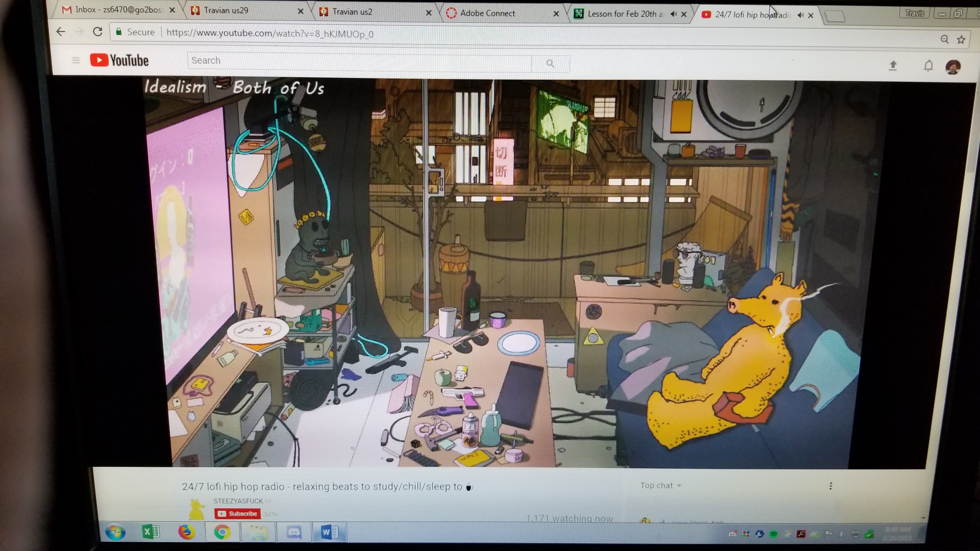Click the STEEZYASFUCK channel avatar
The image size is (980, 551).
(197, 509)
